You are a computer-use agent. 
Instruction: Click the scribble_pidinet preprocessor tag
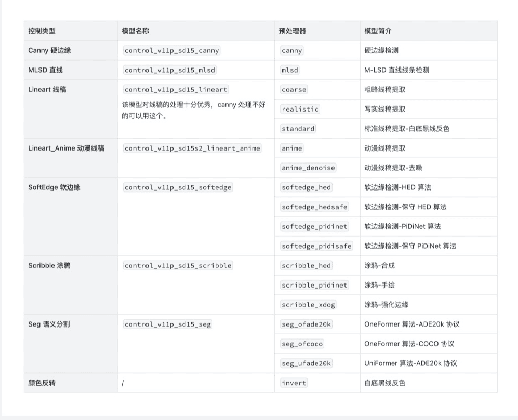pos(314,285)
